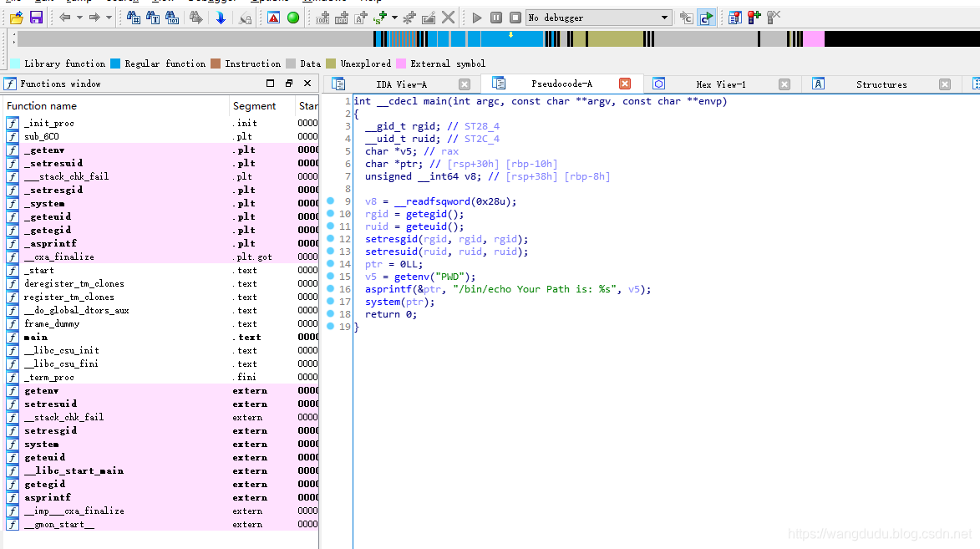The width and height of the screenshot is (980, 549).
Task: Select the main function in list
Action: pyautogui.click(x=162, y=337)
